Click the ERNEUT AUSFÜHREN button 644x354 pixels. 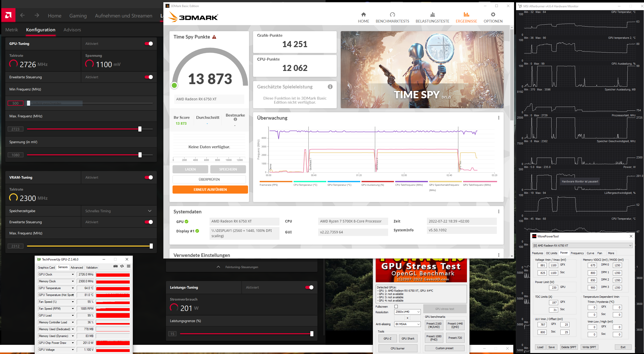pyautogui.click(x=210, y=190)
